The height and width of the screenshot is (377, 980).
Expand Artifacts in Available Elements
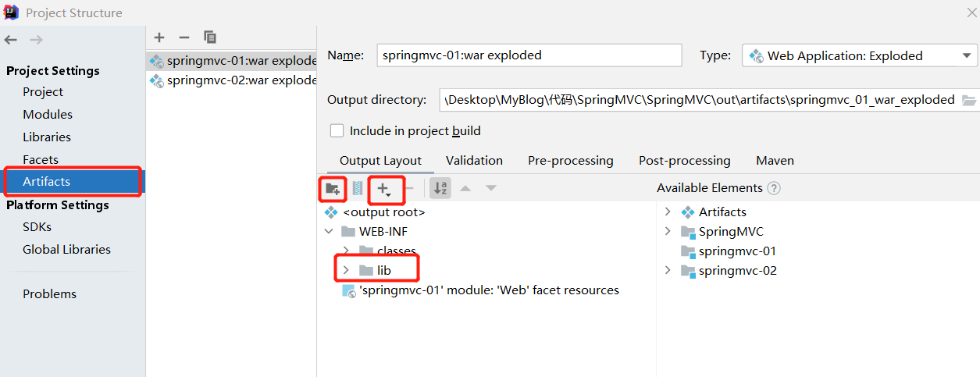(x=668, y=212)
